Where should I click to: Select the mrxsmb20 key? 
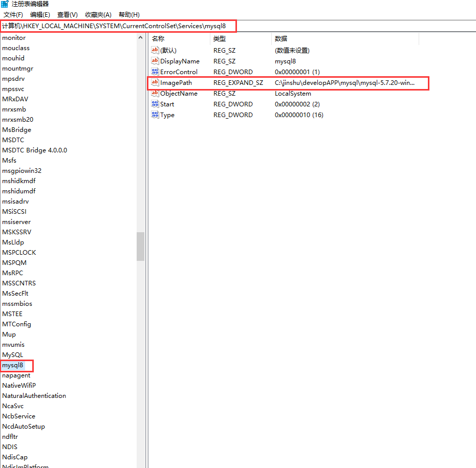click(17, 120)
